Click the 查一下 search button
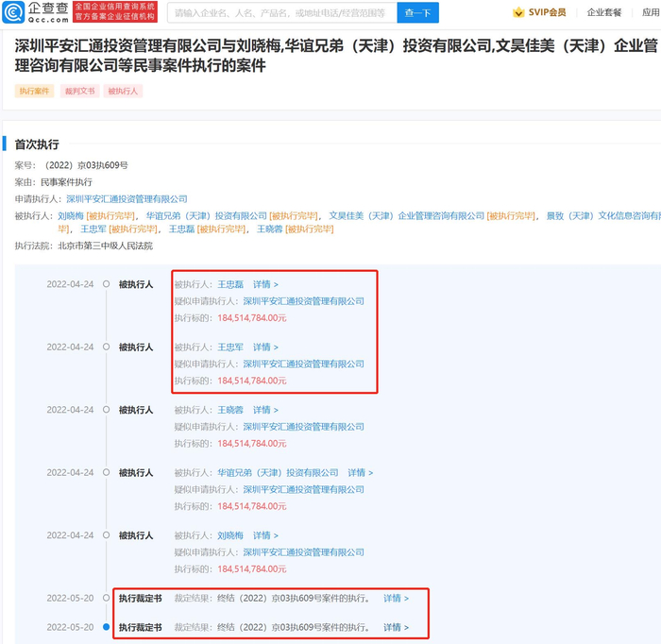 (x=417, y=12)
